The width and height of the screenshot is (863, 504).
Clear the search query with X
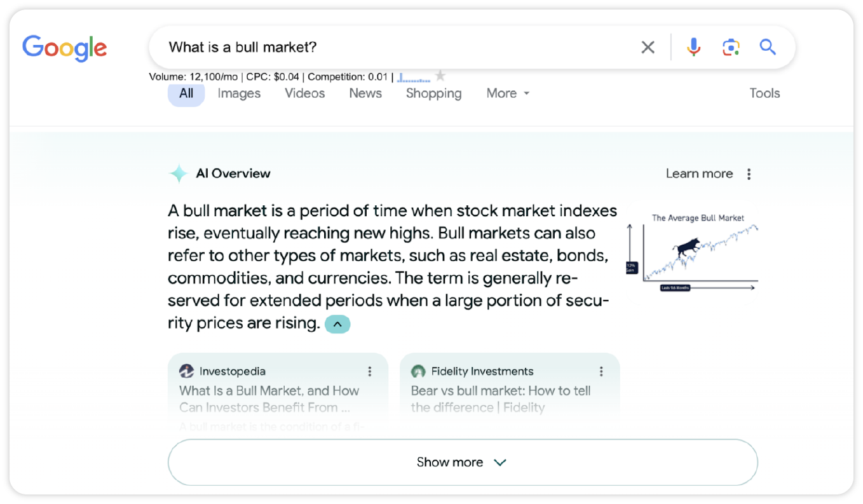[x=648, y=47]
